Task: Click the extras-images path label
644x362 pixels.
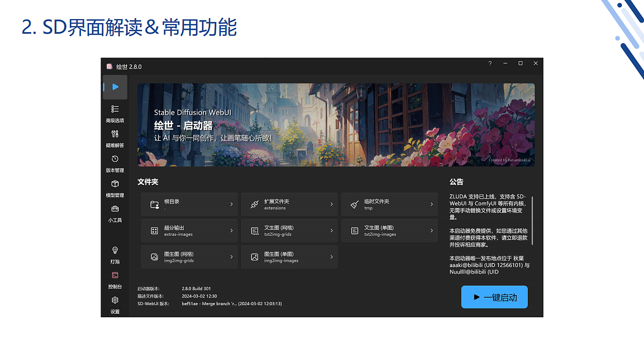Action: (x=178, y=234)
